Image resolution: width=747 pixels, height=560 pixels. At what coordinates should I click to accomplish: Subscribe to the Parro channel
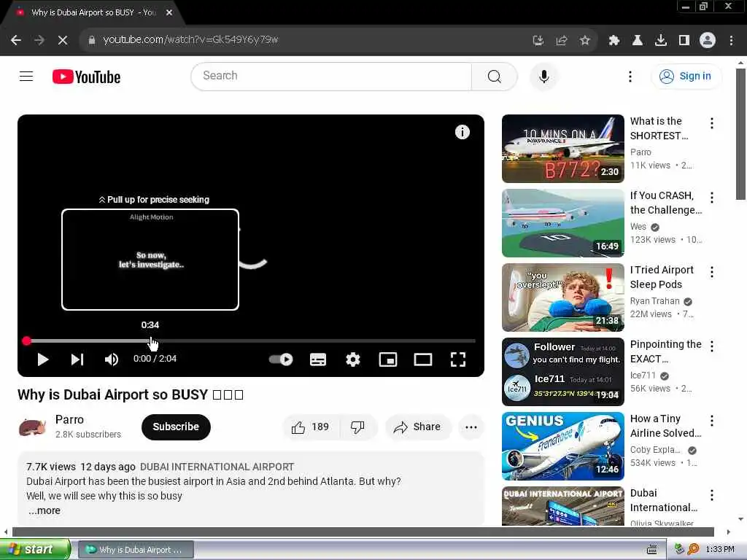click(x=176, y=427)
